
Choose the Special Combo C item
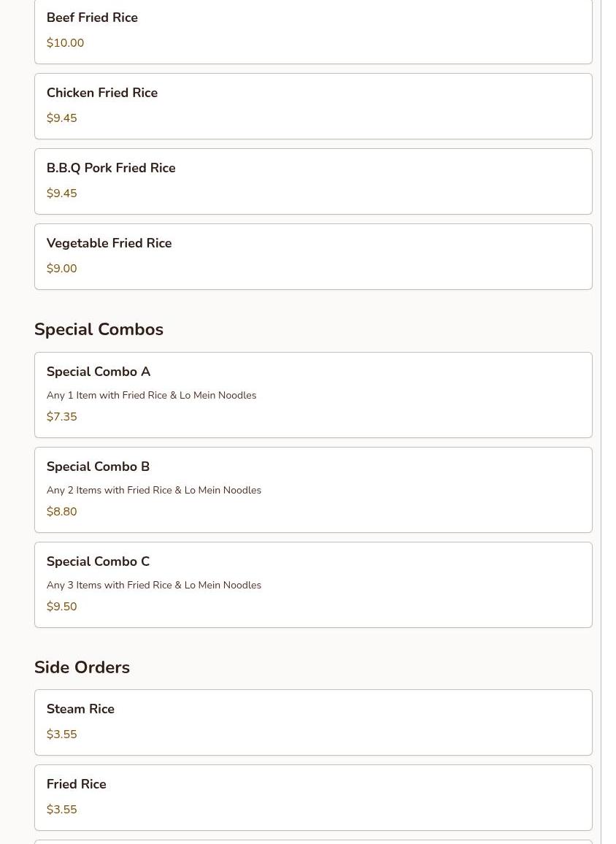(x=313, y=585)
